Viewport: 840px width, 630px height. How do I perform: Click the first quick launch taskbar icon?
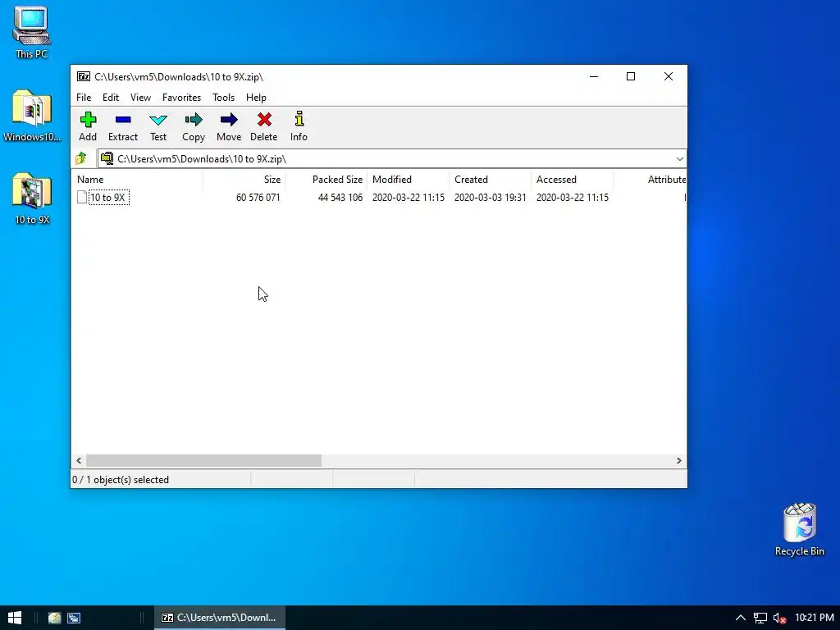tap(55, 618)
